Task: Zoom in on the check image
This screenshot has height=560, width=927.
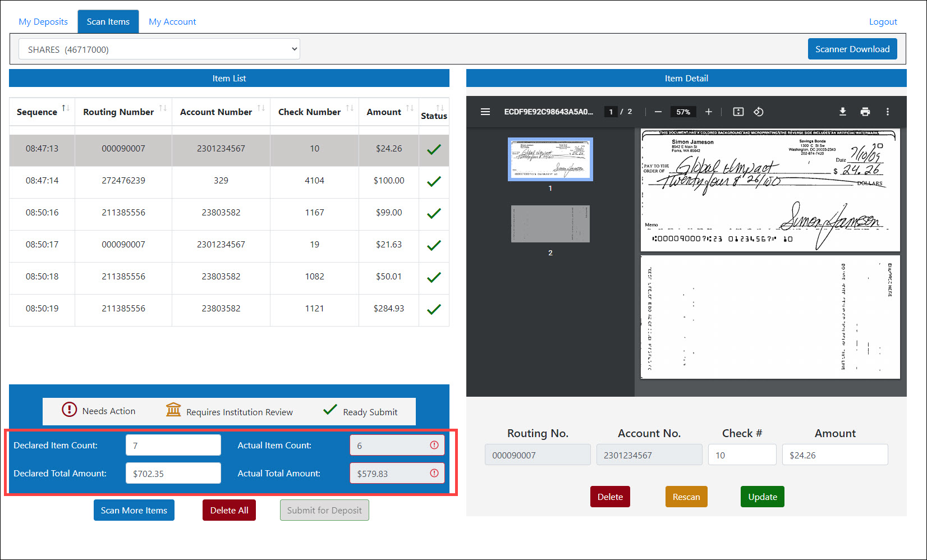Action: point(709,112)
